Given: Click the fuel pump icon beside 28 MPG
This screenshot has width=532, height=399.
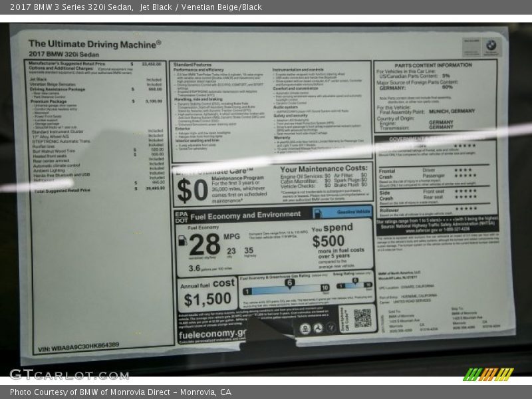Looking at the screenshot, I should (x=182, y=241).
